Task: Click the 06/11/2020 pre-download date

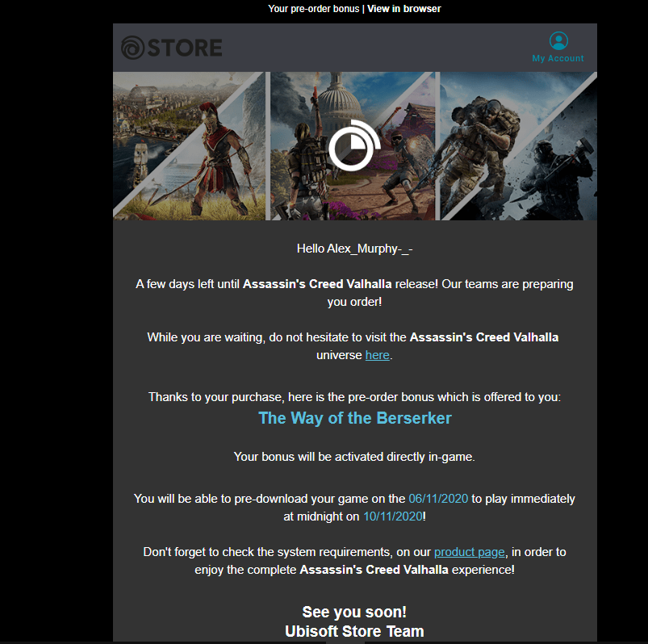Action: pyautogui.click(x=438, y=499)
